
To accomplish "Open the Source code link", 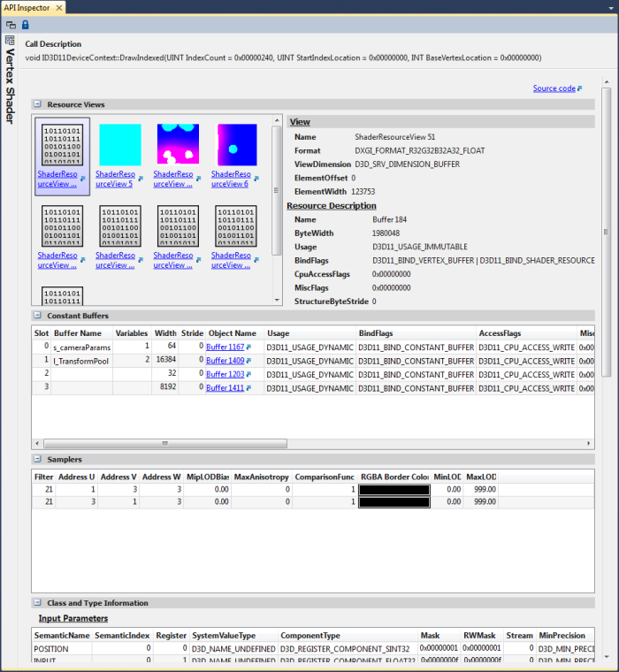I will (x=554, y=88).
